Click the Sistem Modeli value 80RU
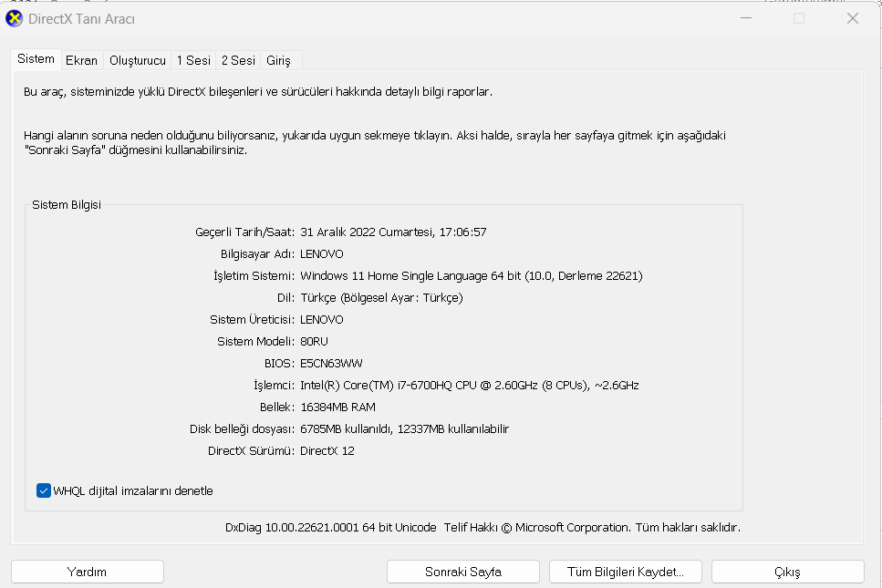This screenshot has height=588, width=882. coord(314,342)
